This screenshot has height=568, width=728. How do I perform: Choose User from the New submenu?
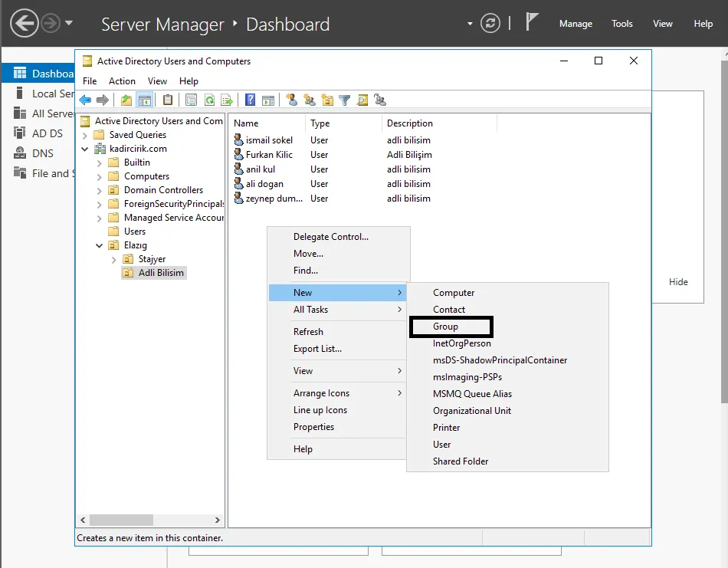tap(507, 445)
